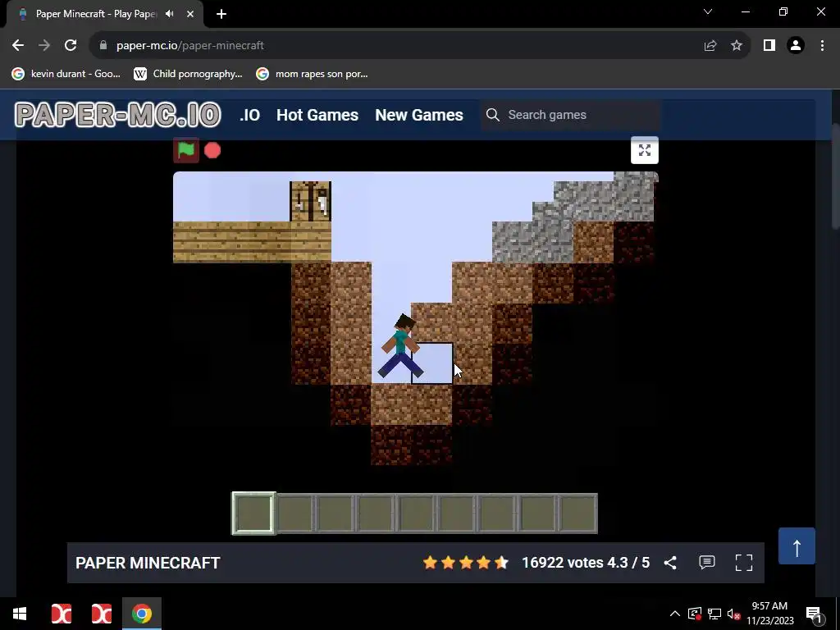Screen dimensions: 840x630
Task: Click the muted volume icon in the system tray
Action: [x=733, y=614]
